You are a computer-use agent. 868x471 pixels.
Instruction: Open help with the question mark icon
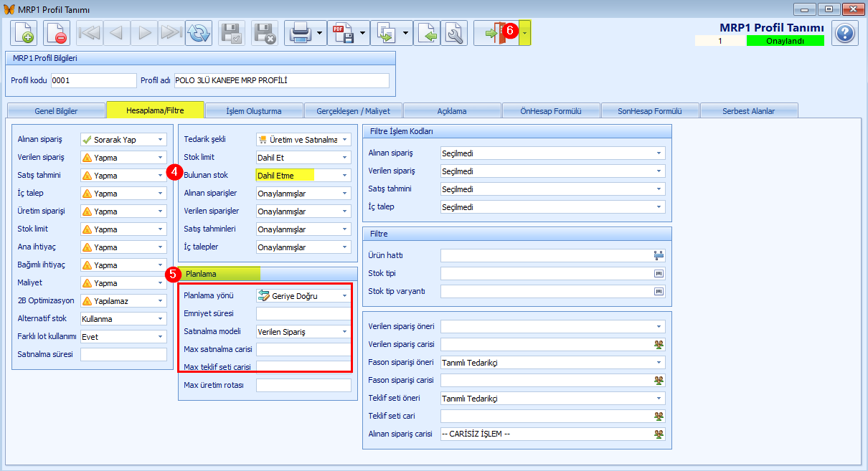[x=845, y=33]
